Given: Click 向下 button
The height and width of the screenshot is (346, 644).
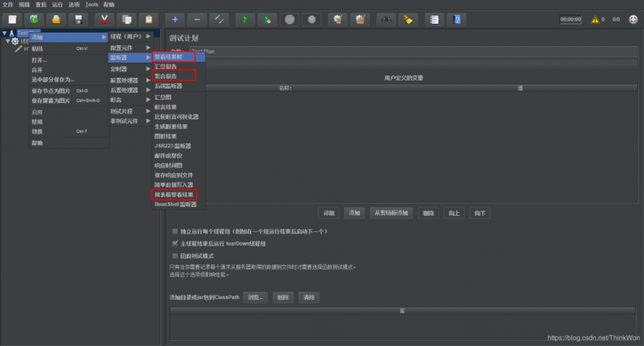Looking at the screenshot, I should tap(480, 213).
